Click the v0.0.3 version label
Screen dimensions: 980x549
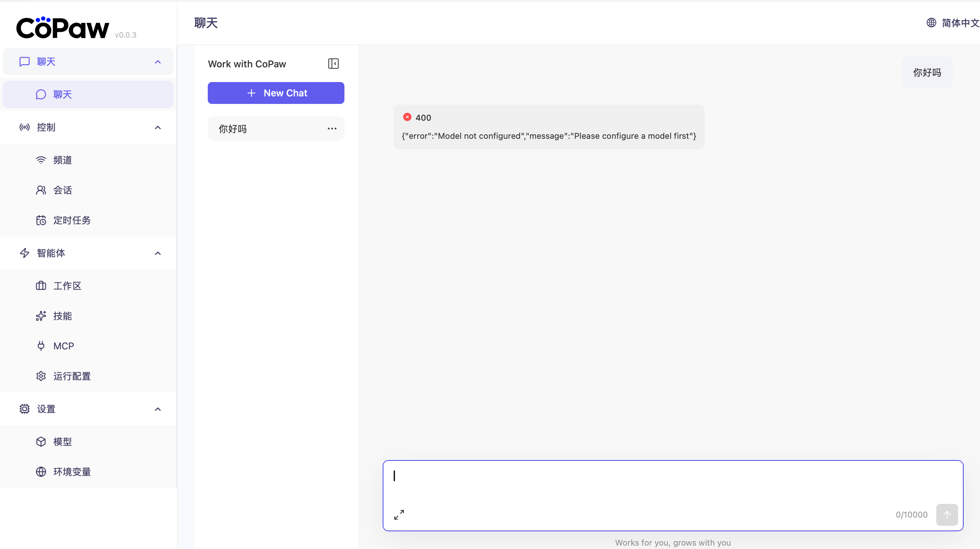pyautogui.click(x=125, y=35)
